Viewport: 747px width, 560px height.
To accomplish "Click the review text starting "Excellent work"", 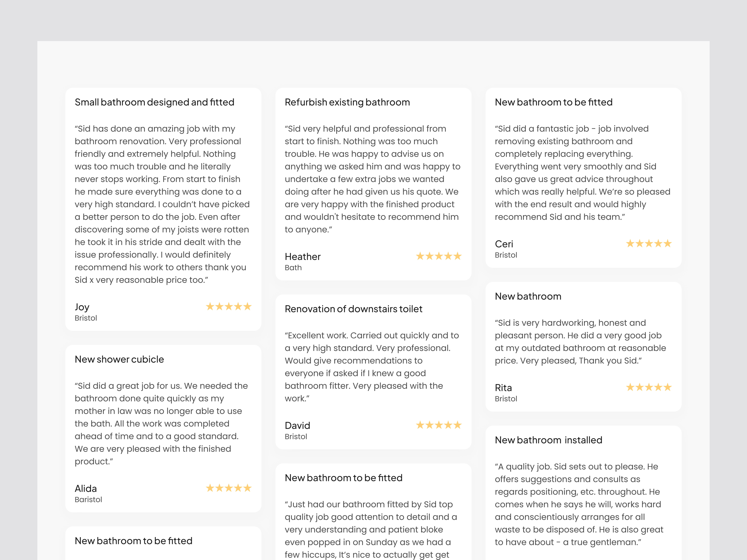I will [x=372, y=367].
